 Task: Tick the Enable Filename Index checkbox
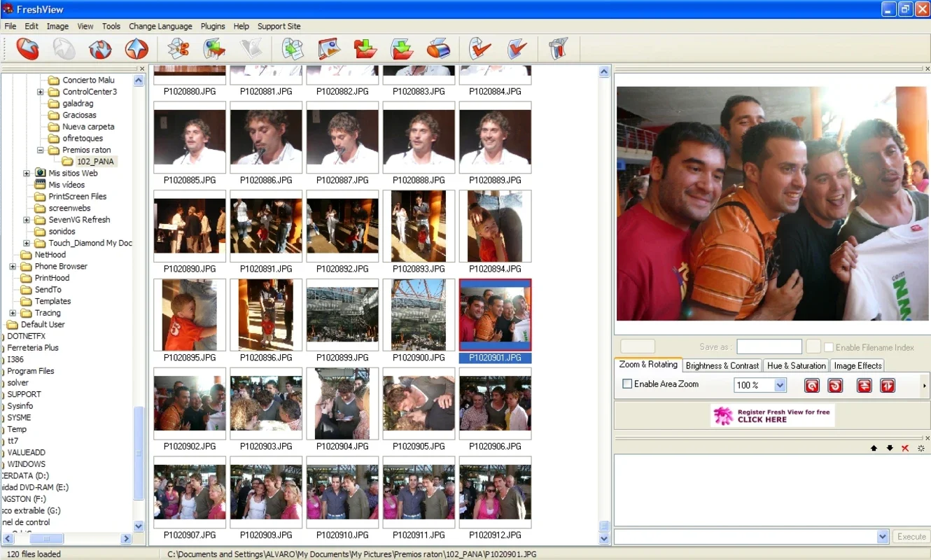(x=829, y=347)
